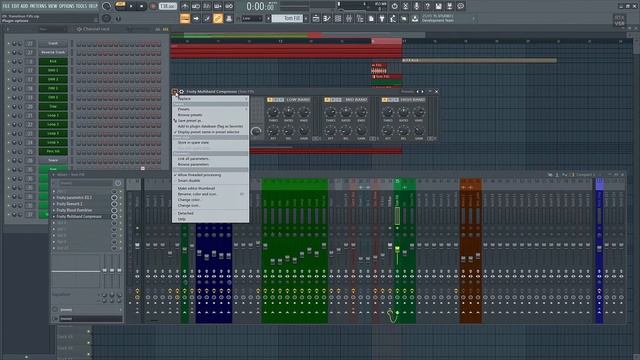Adjust HIGH BAND gain knob
The image size is (640, 360).
(x=419, y=131)
